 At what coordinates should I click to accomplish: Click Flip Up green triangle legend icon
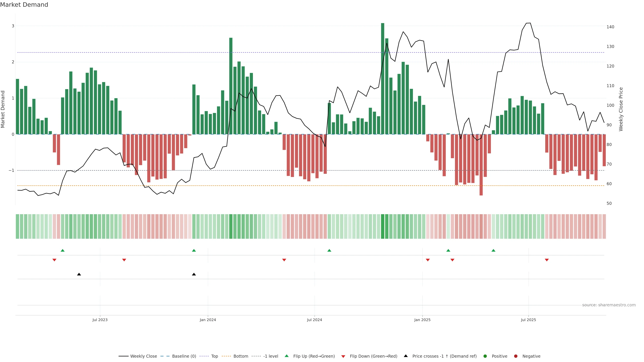click(x=287, y=356)
